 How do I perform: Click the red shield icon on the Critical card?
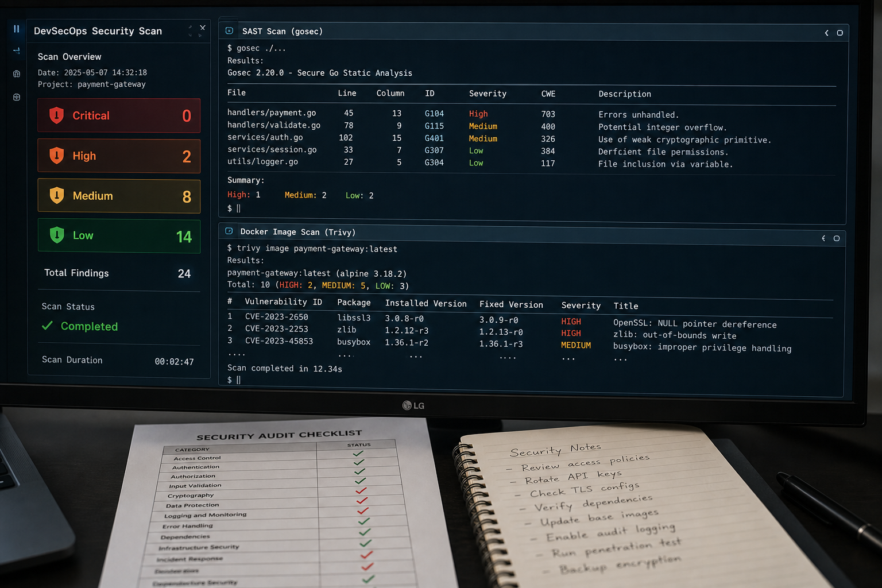[x=56, y=115]
